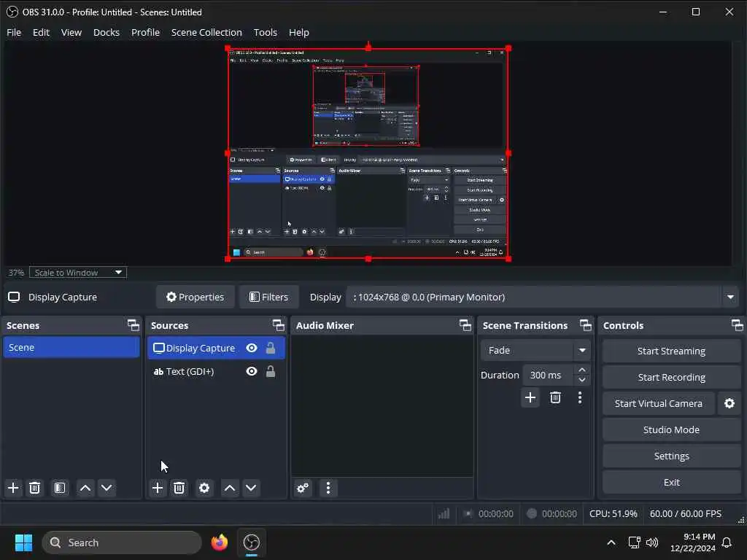Open Advanced Audio Properties gears icon

303,488
